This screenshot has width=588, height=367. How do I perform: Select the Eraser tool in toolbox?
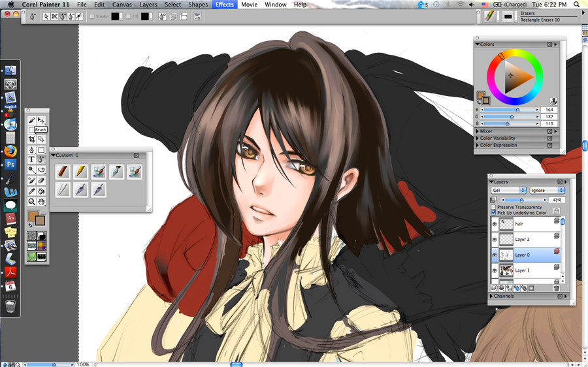[41, 181]
